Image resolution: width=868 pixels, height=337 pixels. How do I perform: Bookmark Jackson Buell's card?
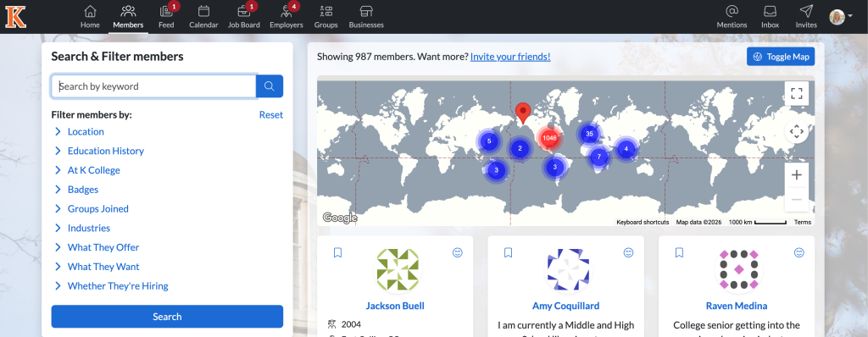pos(337,253)
